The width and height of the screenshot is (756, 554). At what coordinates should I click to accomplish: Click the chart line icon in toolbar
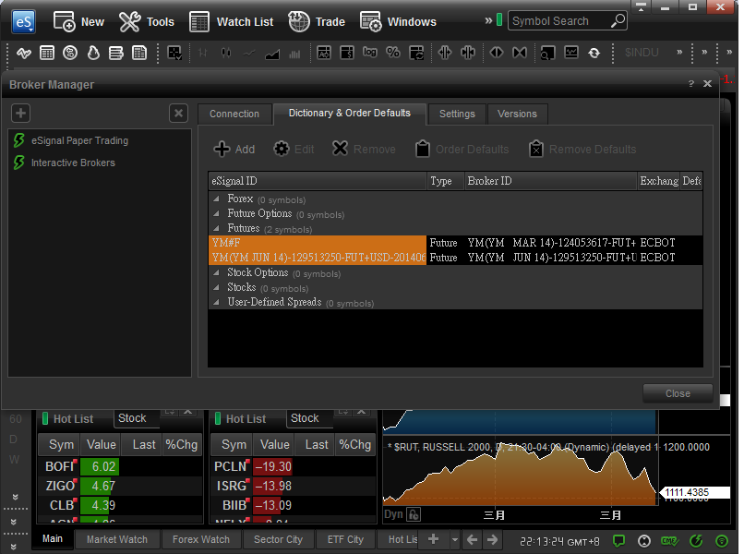[x=24, y=53]
